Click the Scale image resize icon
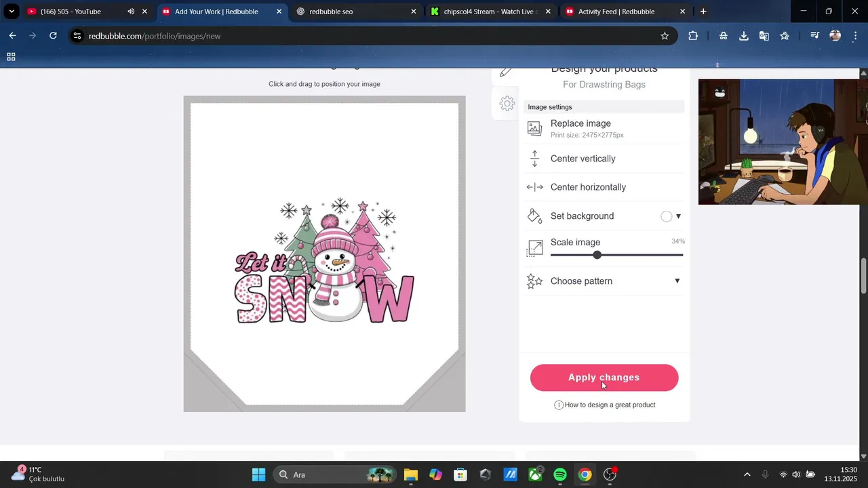Image resolution: width=868 pixels, height=488 pixels. point(534,248)
